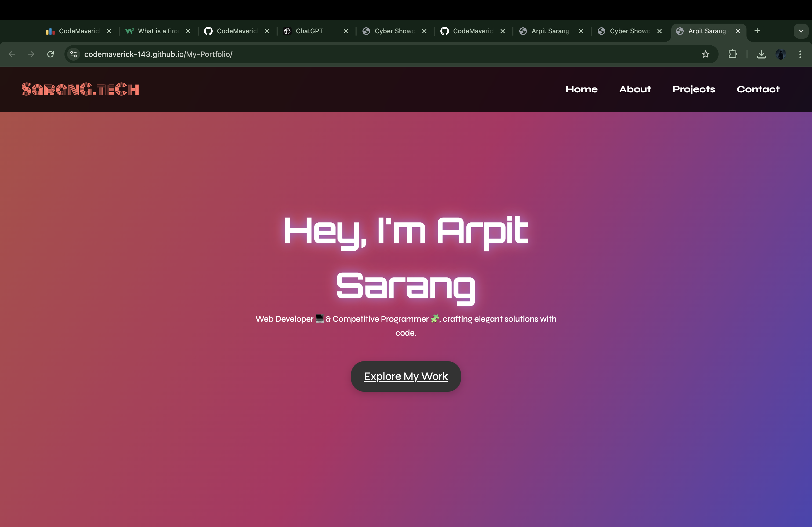The width and height of the screenshot is (812, 527).
Task: Switch to the first CodeMaverick tab with chart favicon
Action: 79,31
